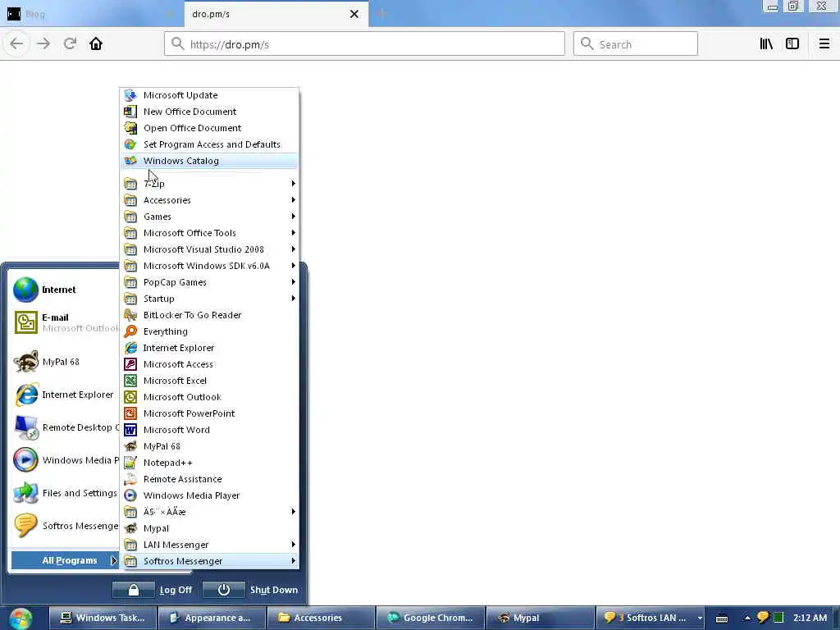
Task: Open Internet Explorer in All Programs list
Action: point(209,348)
